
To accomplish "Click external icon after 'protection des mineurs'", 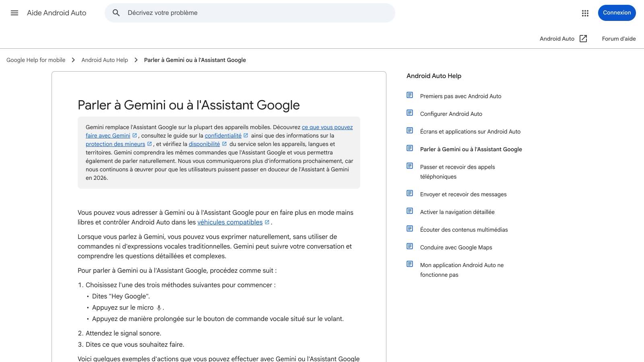I will pos(149,144).
